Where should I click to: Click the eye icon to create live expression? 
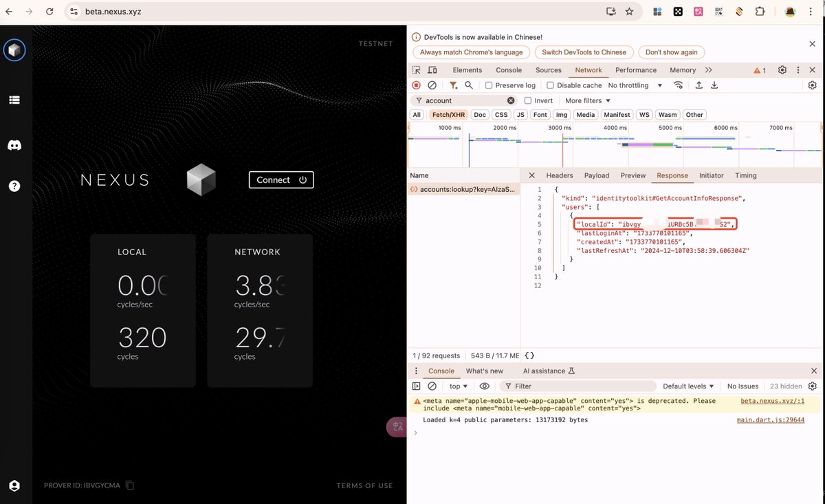click(484, 386)
